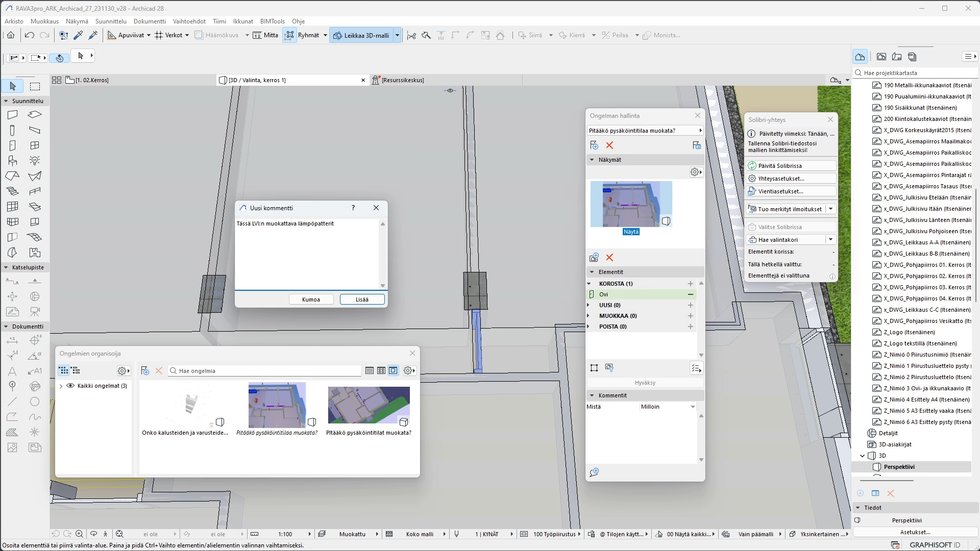Select Perspektiivi in the navigator tree

[899, 467]
